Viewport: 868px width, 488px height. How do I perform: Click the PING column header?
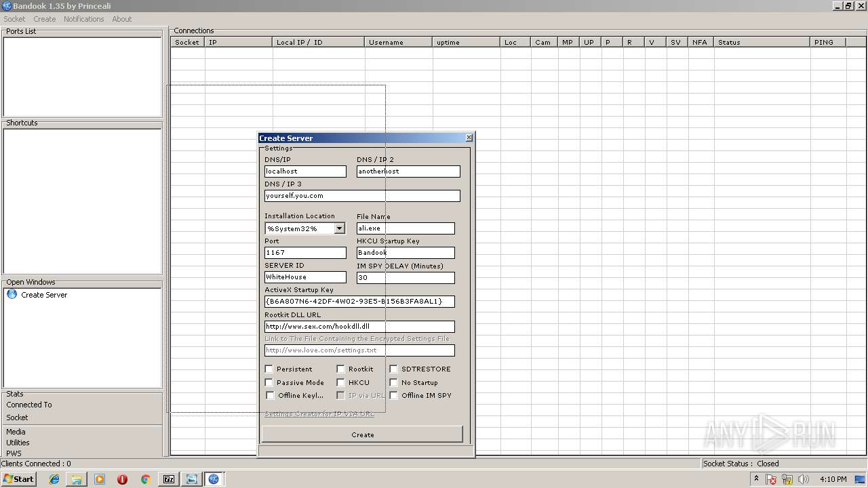coord(828,42)
